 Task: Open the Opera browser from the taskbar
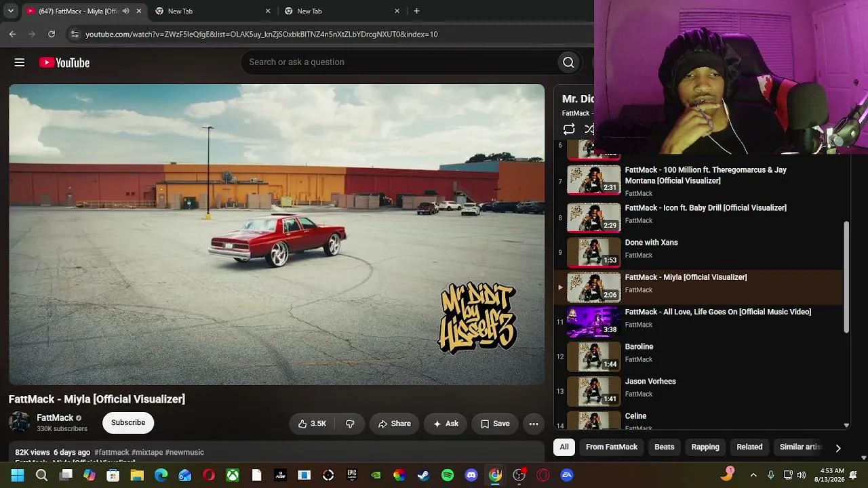(x=209, y=475)
